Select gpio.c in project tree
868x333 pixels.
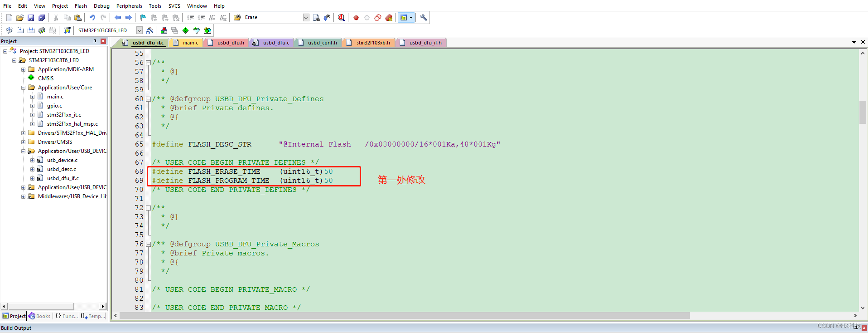(x=54, y=106)
